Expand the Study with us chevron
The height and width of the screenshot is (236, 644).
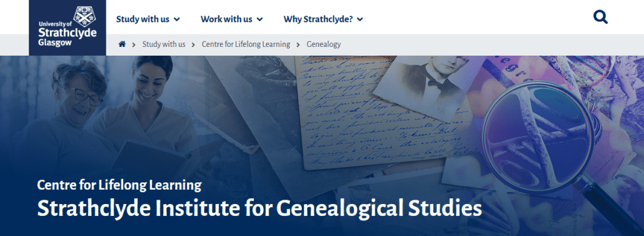176,19
